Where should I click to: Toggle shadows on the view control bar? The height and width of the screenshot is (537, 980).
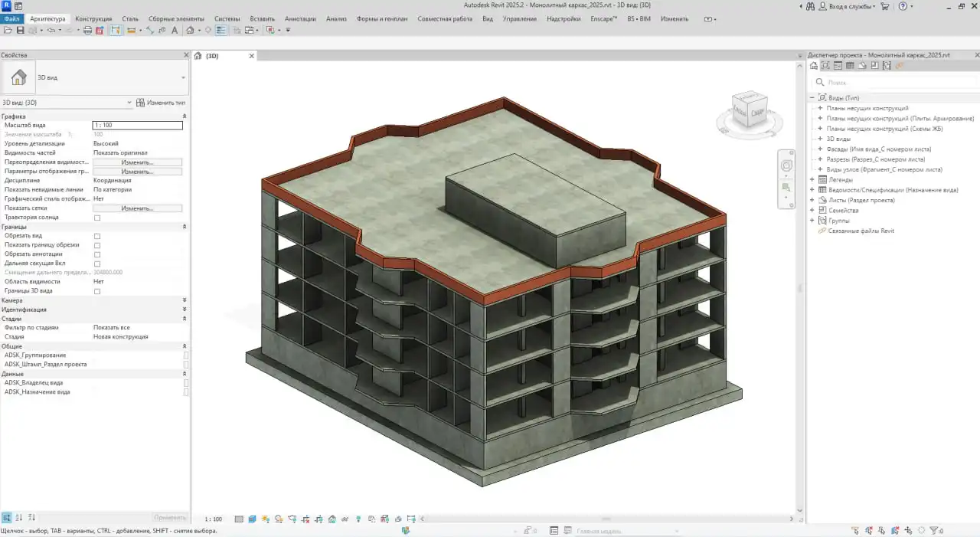pos(277,519)
